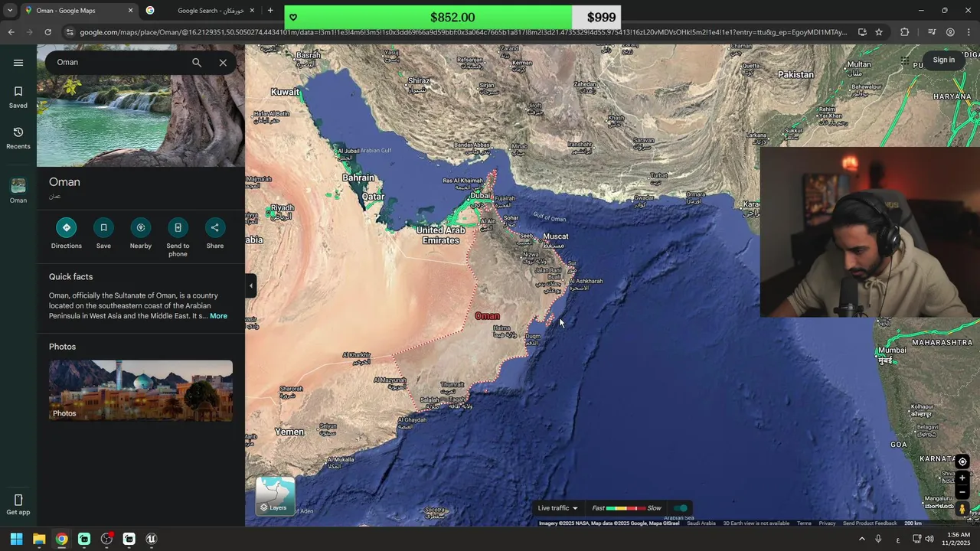
Task: Open the Chrome three-dot menu
Action: tap(969, 32)
